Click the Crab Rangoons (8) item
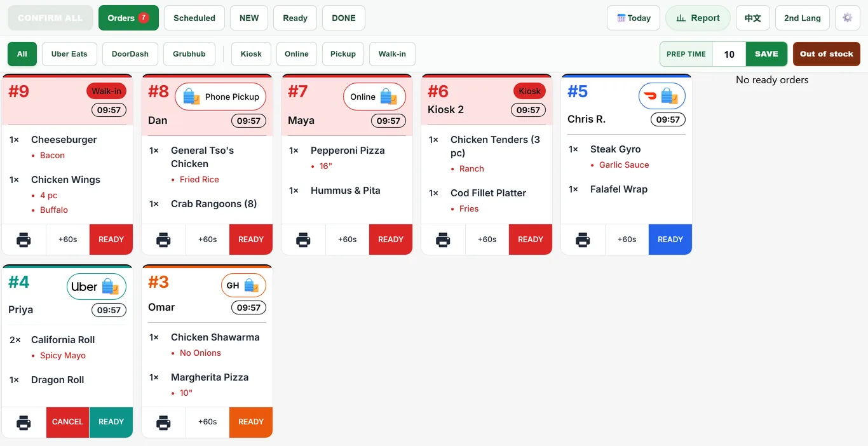Screen dimensions: 868x446 point(214,204)
